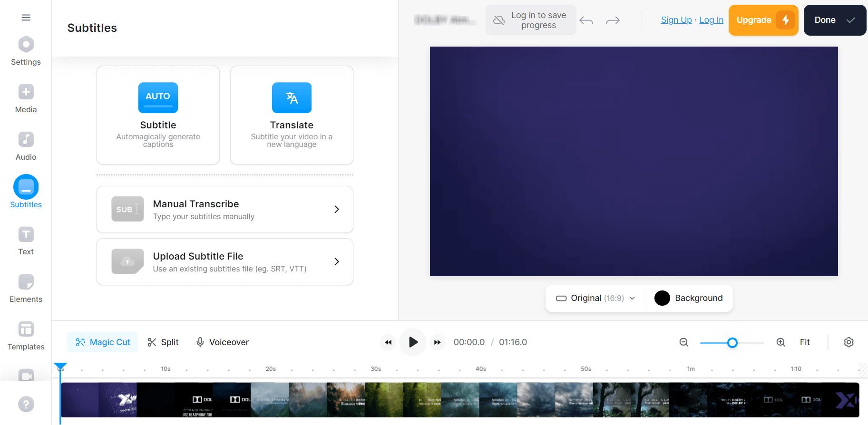Play the video preview
Viewport: 868px width, 425px height.
coord(413,342)
